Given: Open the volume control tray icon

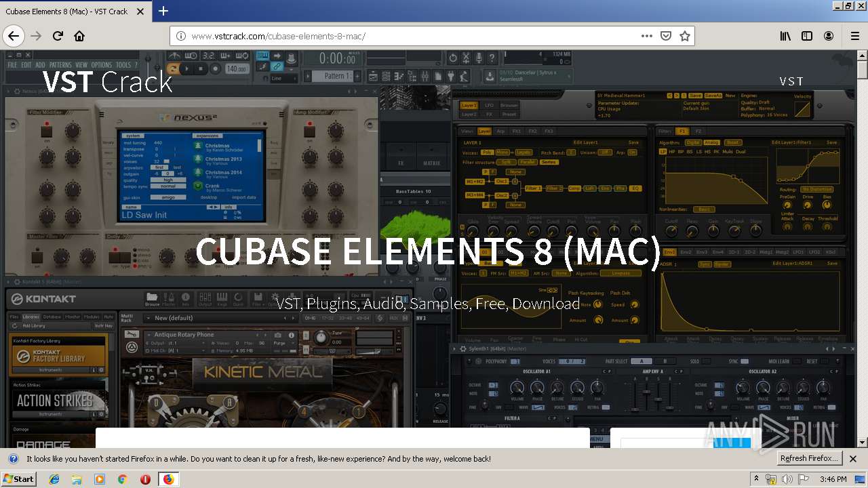Looking at the screenshot, I should (x=787, y=479).
